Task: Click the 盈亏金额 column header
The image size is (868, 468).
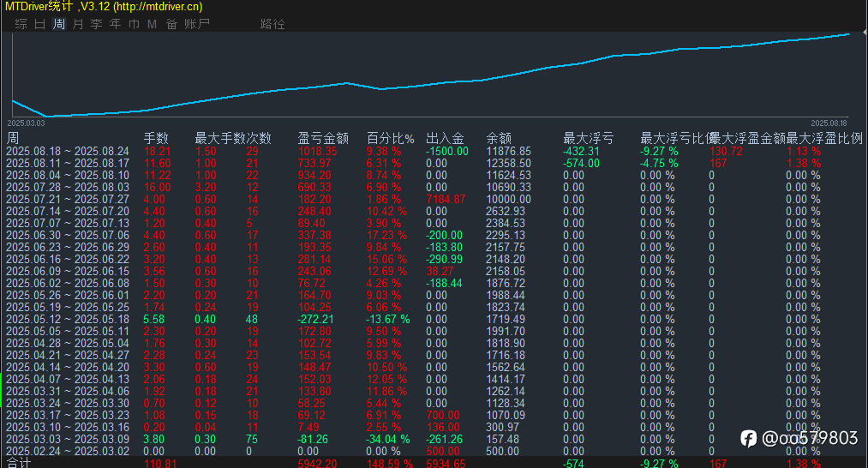Action: 323,138
